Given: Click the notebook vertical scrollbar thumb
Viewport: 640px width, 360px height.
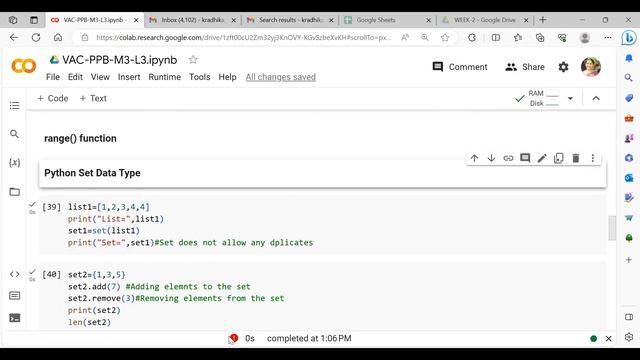Looking at the screenshot, I should (612, 228).
